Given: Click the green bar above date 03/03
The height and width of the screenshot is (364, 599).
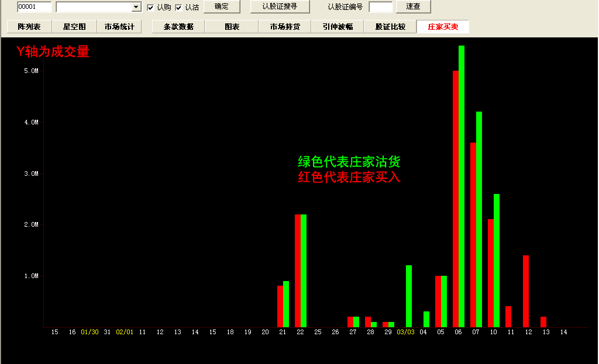Looking at the screenshot, I should 409,296.
